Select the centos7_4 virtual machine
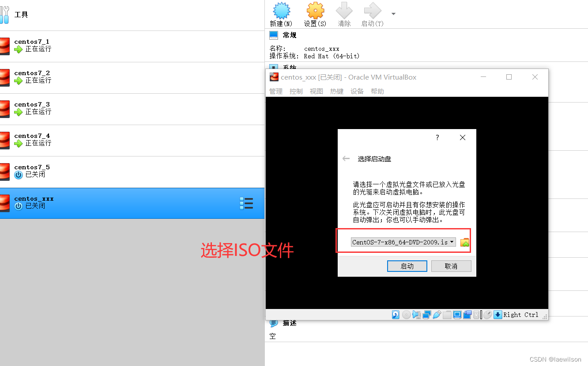The height and width of the screenshot is (366, 588). [132, 140]
